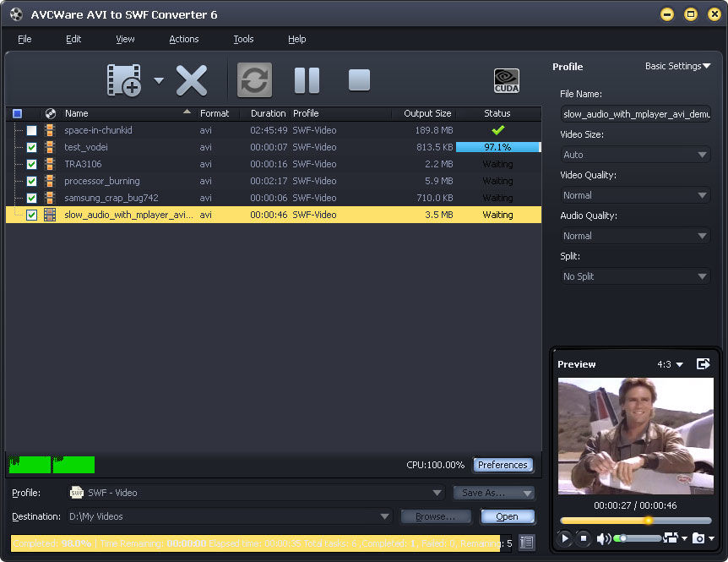The height and width of the screenshot is (562, 728).
Task: Open the Profile SWF - Video dropdown
Action: point(255,493)
